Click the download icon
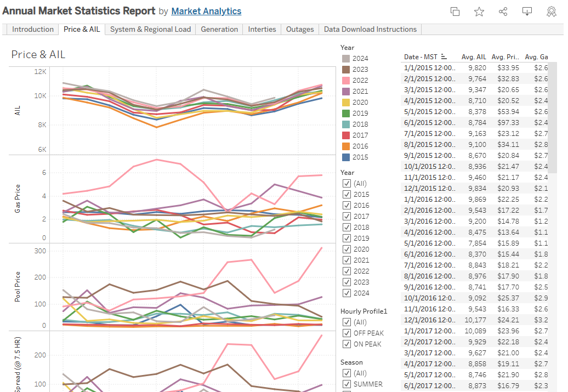568x392 pixels. pyautogui.click(x=527, y=12)
